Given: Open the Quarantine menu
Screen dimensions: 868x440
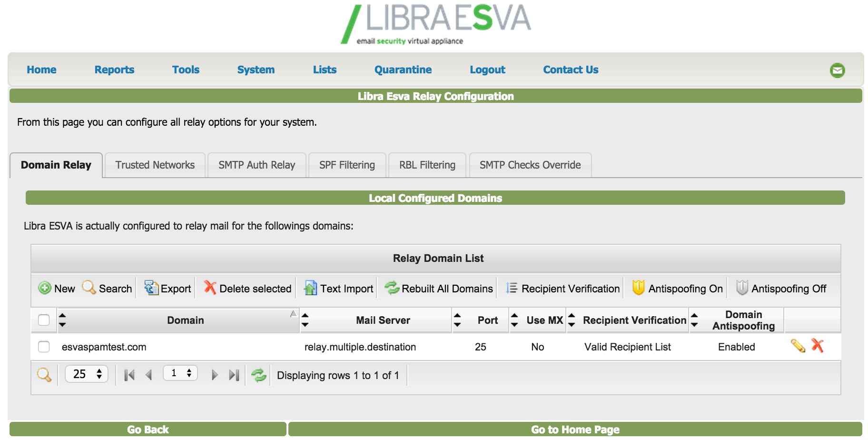Looking at the screenshot, I should [x=403, y=70].
